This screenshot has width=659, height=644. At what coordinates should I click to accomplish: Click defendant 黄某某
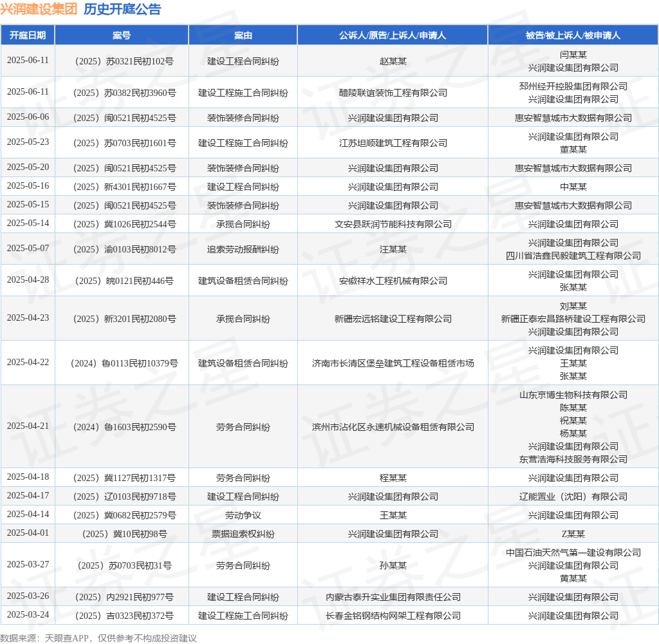pyautogui.click(x=573, y=578)
